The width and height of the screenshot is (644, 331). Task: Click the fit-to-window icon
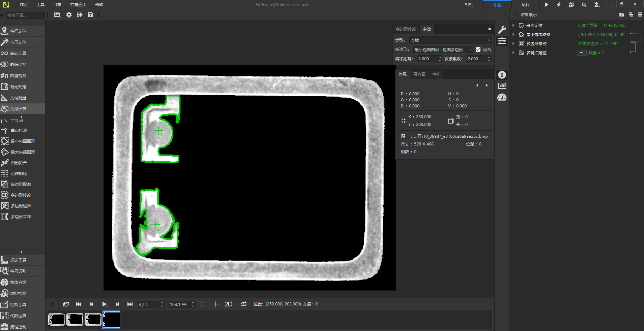tap(203, 304)
